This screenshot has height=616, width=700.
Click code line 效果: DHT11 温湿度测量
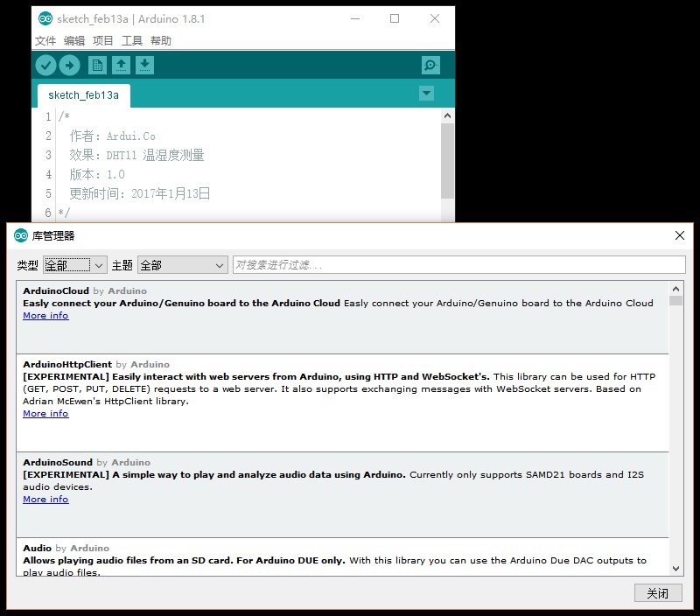(x=136, y=155)
